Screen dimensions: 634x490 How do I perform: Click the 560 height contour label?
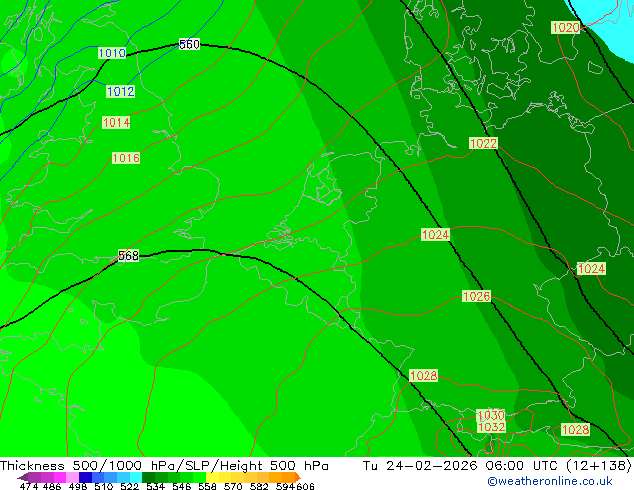click(189, 45)
